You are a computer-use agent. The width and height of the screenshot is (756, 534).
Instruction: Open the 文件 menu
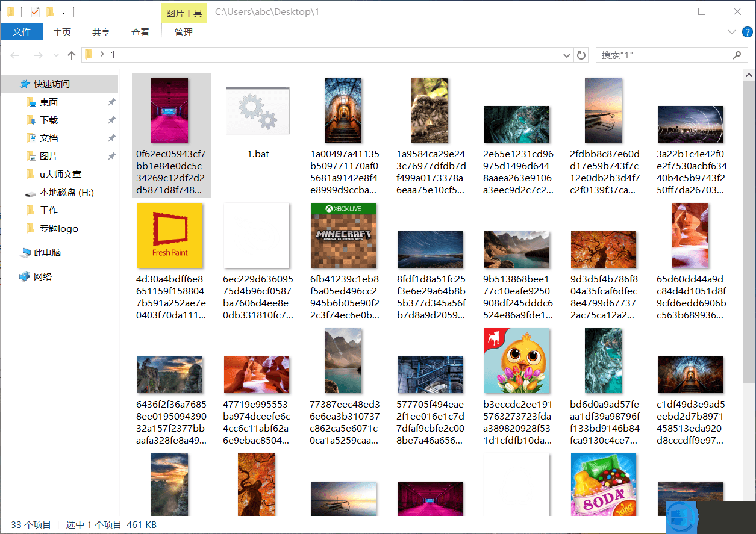tap(22, 32)
